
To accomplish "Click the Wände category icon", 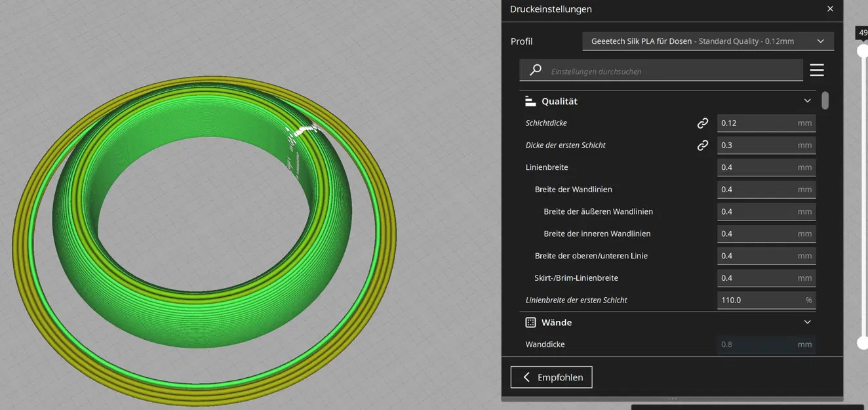I will tap(530, 323).
